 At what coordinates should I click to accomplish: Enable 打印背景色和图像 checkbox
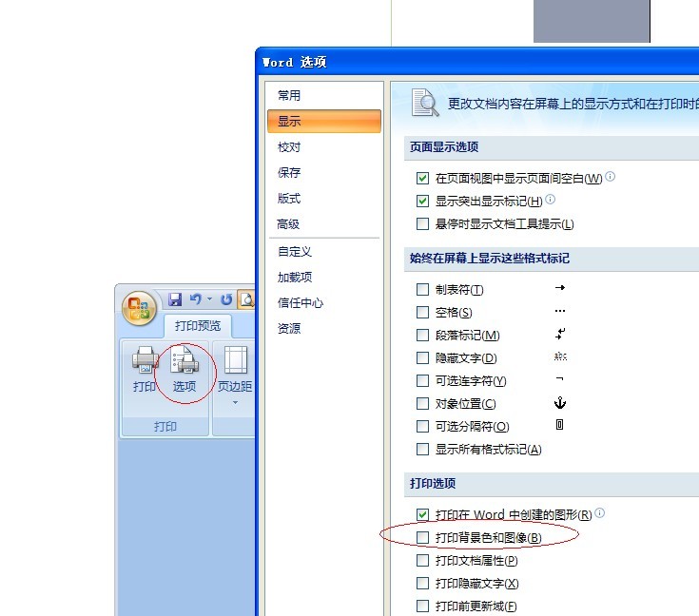pyautogui.click(x=422, y=537)
